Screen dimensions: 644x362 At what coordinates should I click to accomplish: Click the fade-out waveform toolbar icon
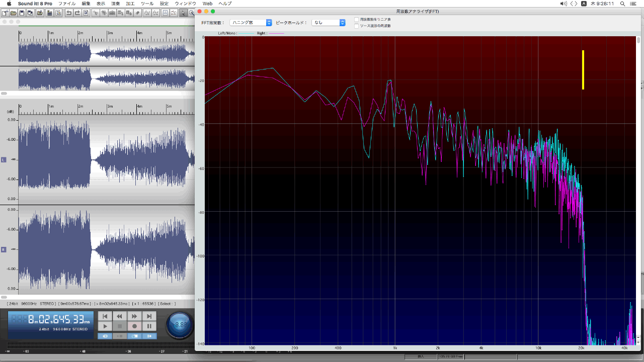(155, 13)
